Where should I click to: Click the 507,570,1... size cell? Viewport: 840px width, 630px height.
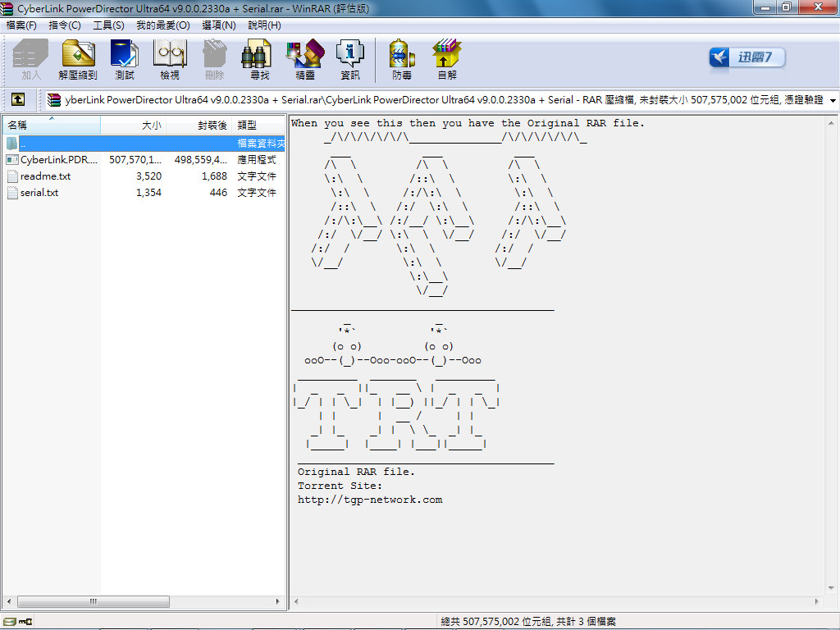click(x=135, y=160)
